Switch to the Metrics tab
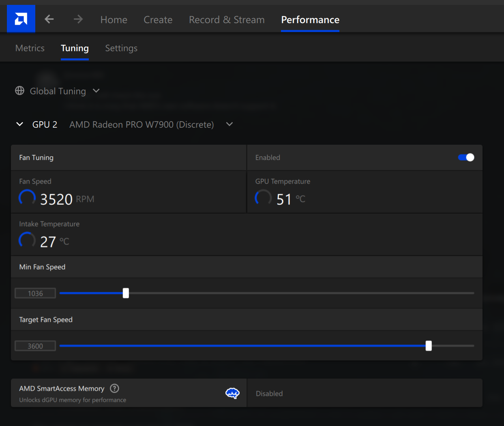 (x=30, y=48)
